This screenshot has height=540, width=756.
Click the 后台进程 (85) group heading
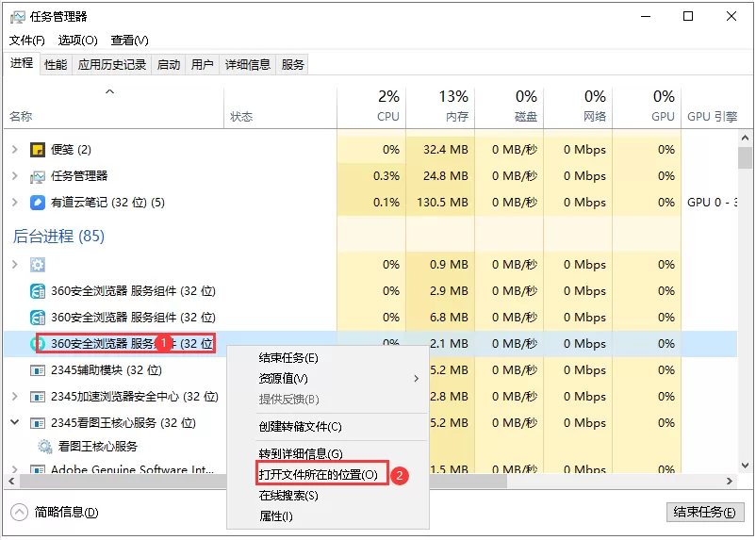tap(58, 237)
